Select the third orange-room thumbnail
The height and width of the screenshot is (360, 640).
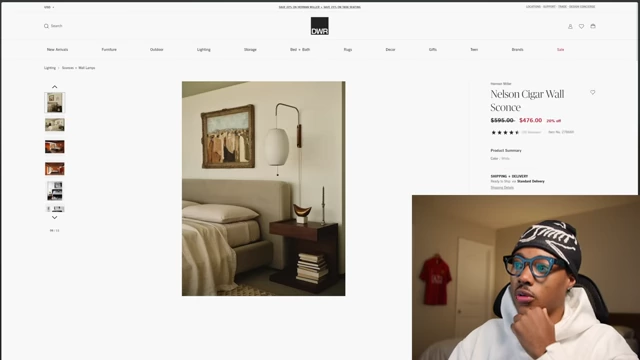click(55, 147)
